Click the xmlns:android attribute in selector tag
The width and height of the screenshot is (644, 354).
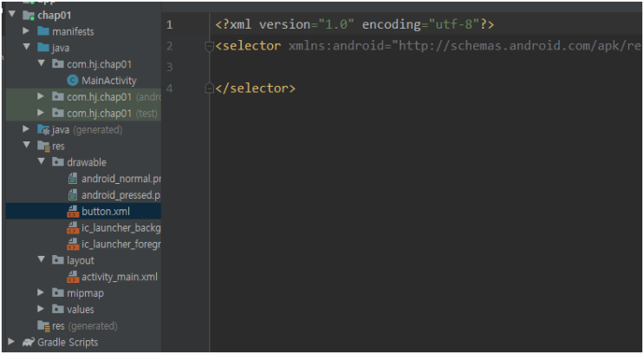point(464,46)
